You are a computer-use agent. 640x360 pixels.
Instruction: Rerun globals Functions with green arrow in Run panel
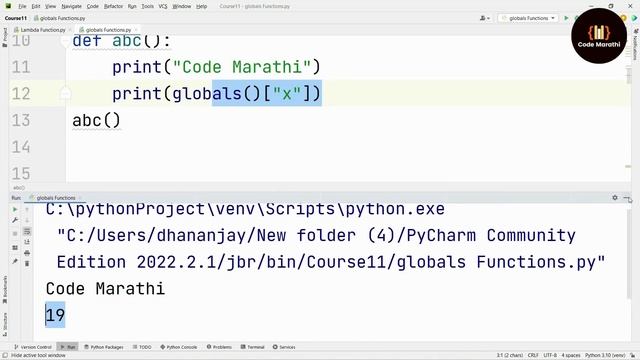15,209
